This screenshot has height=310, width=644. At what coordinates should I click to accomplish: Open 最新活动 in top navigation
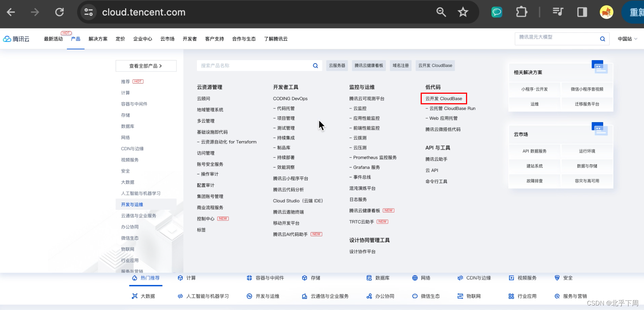click(x=53, y=39)
